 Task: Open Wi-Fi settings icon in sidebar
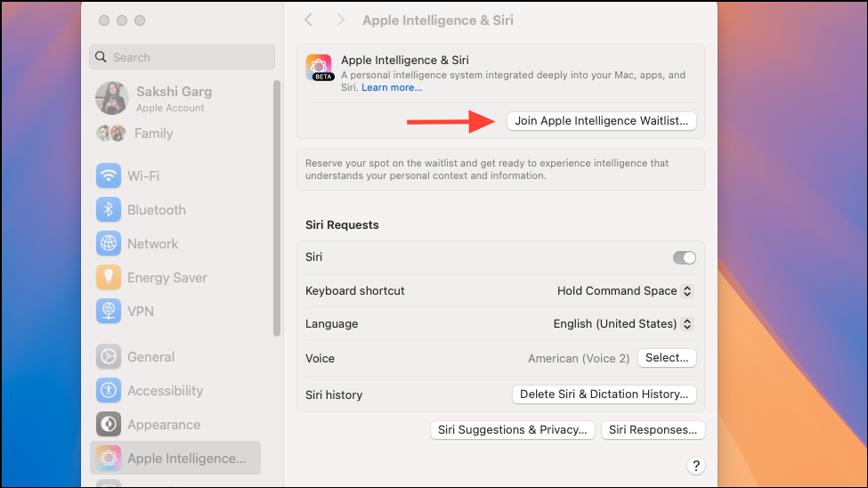pyautogui.click(x=109, y=176)
